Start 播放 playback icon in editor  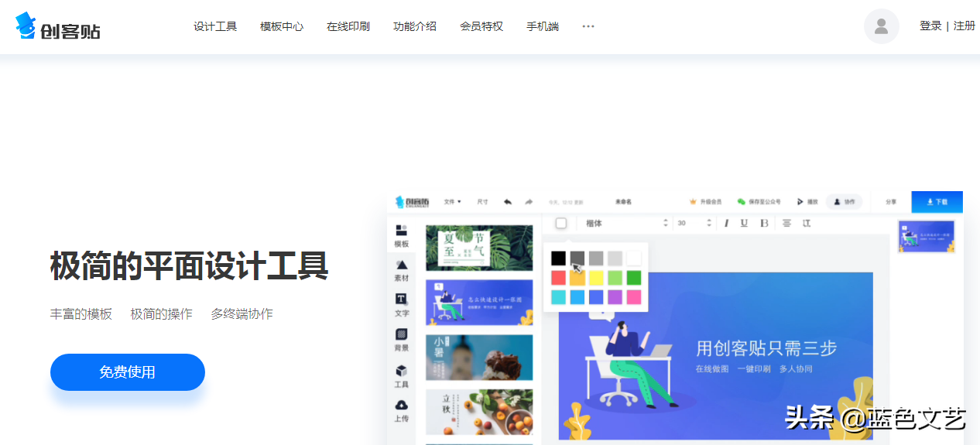point(800,202)
